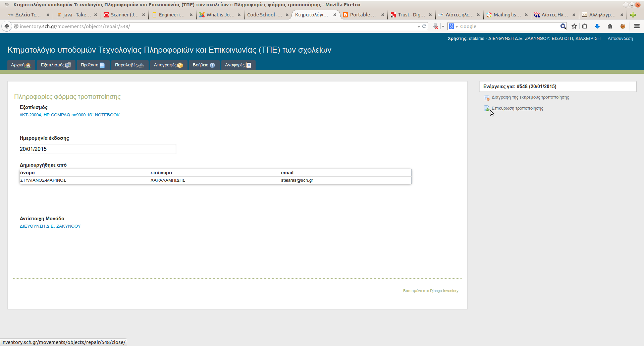This screenshot has height=346, width=644.
Task: Switch to the 'java - Take...' tab
Action: click(76, 15)
